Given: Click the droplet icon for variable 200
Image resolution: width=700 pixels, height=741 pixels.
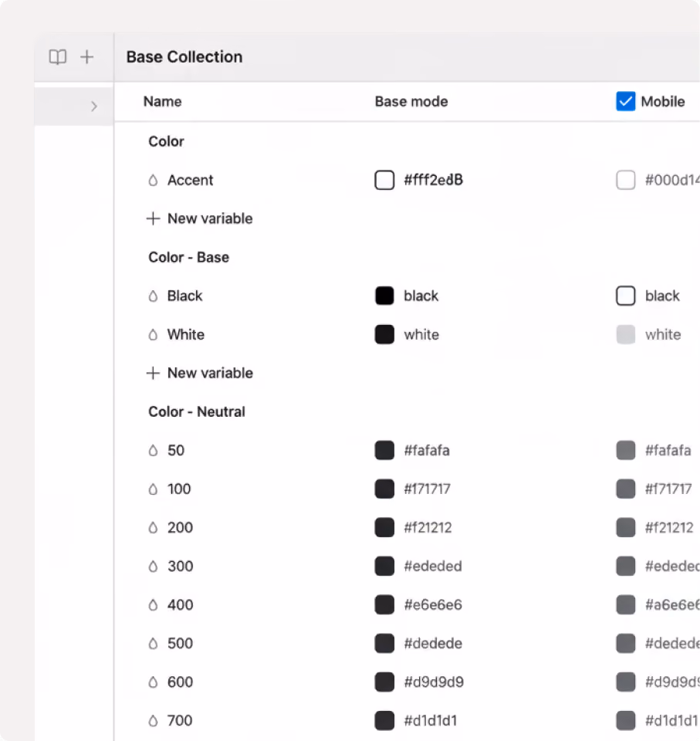Looking at the screenshot, I should click(x=153, y=527).
